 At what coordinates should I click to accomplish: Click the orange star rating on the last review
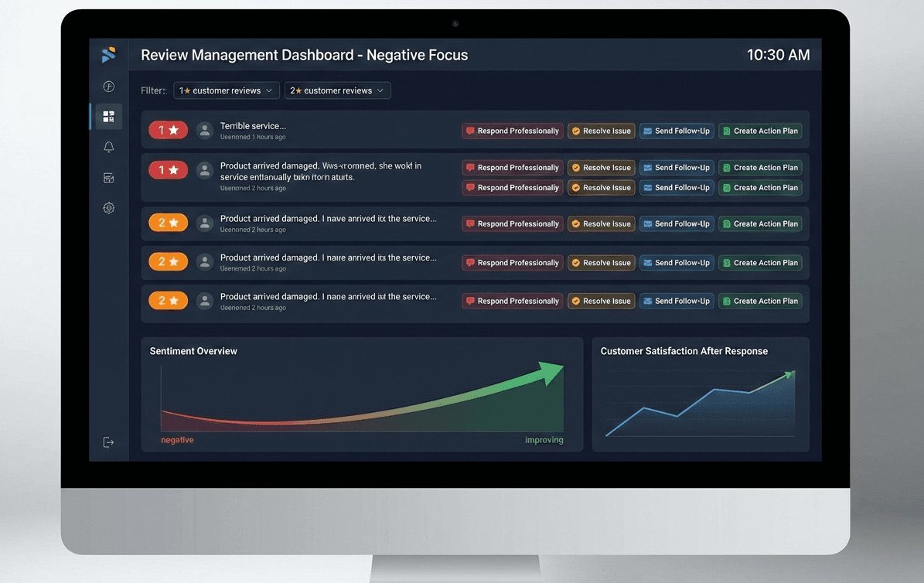coord(168,299)
